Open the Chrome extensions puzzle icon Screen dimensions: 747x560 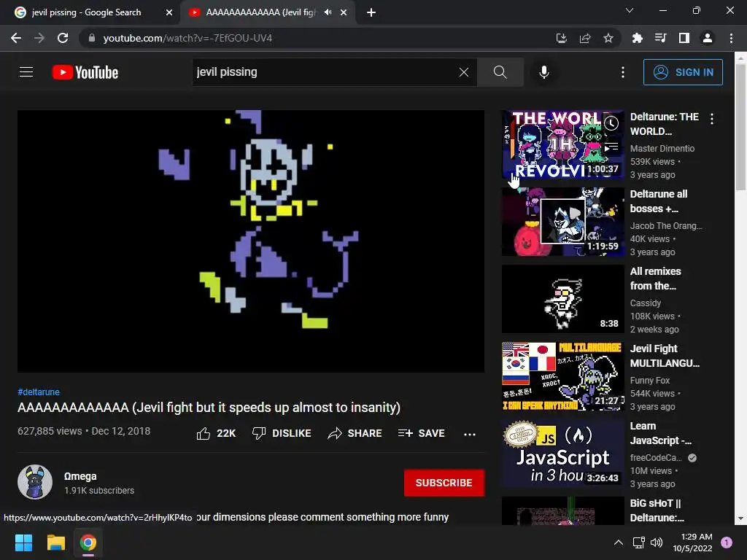pos(638,38)
